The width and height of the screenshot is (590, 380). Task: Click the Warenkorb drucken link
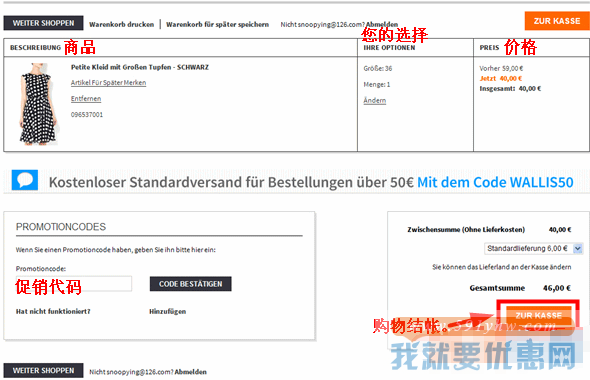tap(122, 24)
